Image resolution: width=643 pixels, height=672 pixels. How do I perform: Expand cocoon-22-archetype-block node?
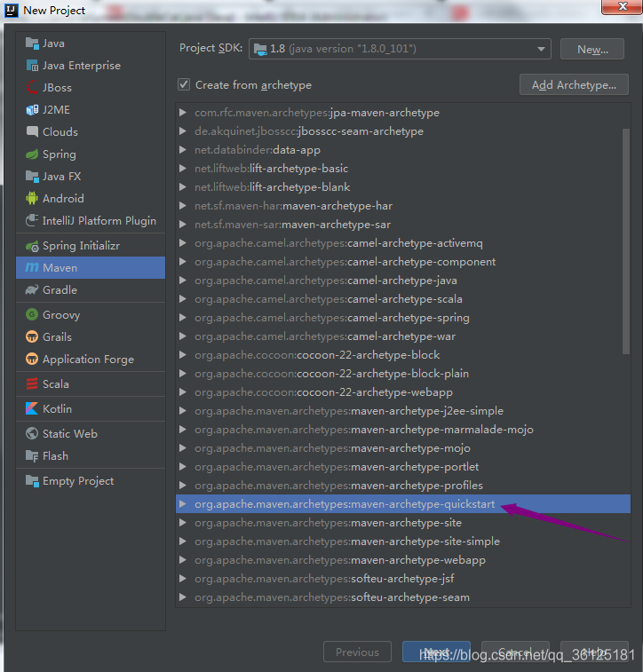click(x=183, y=355)
